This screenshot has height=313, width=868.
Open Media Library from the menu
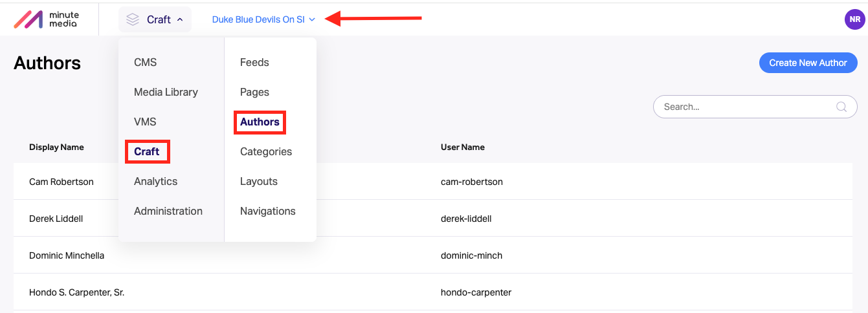(166, 92)
